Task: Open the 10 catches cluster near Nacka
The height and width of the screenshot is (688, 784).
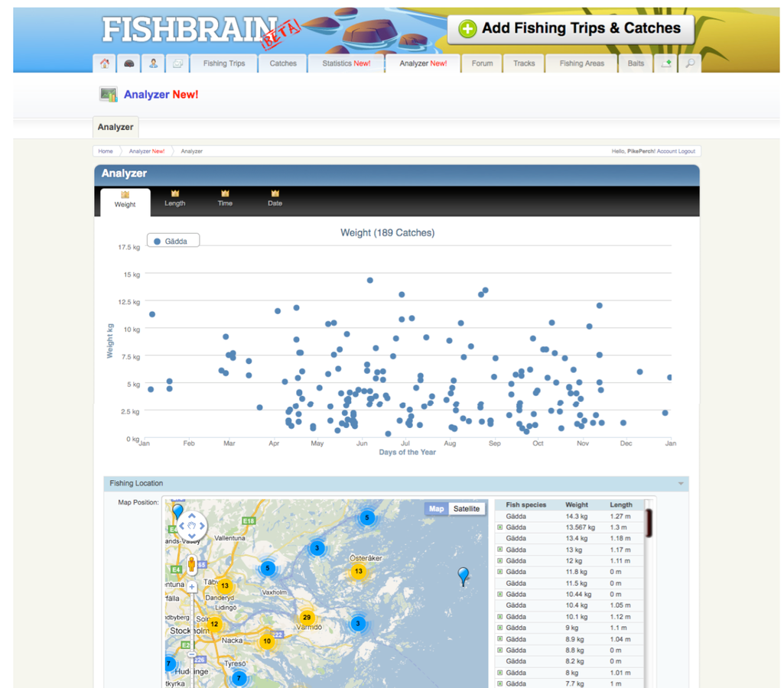Action: [267, 641]
